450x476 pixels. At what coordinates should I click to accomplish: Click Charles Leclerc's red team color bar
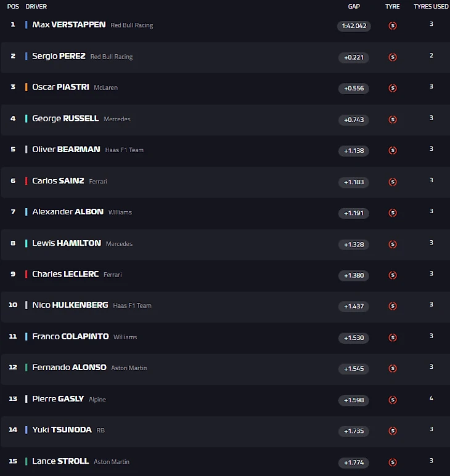26,274
